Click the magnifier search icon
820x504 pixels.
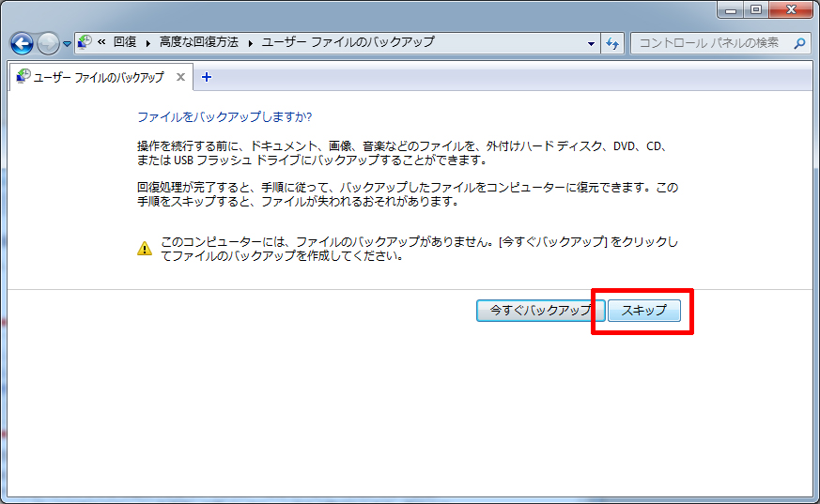coord(799,43)
